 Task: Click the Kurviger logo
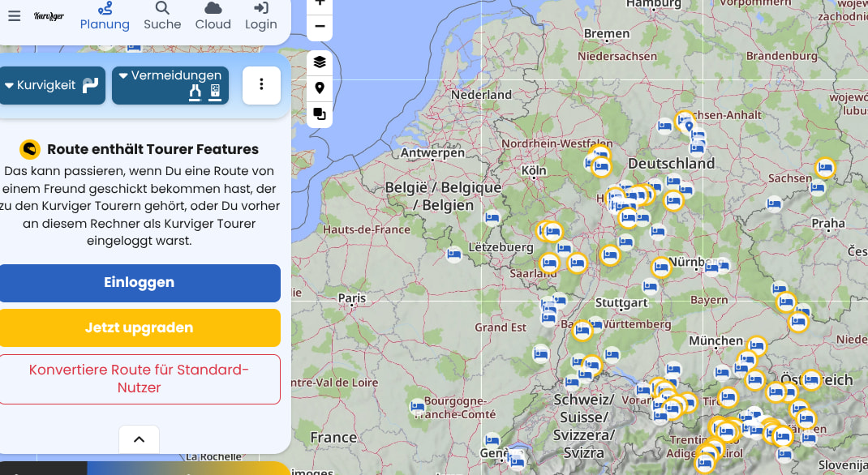[x=49, y=16]
